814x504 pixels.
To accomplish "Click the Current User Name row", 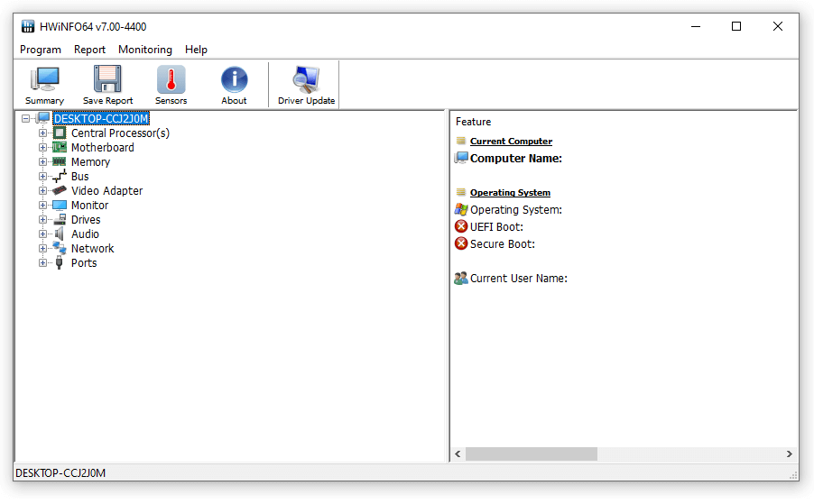I will (519, 279).
